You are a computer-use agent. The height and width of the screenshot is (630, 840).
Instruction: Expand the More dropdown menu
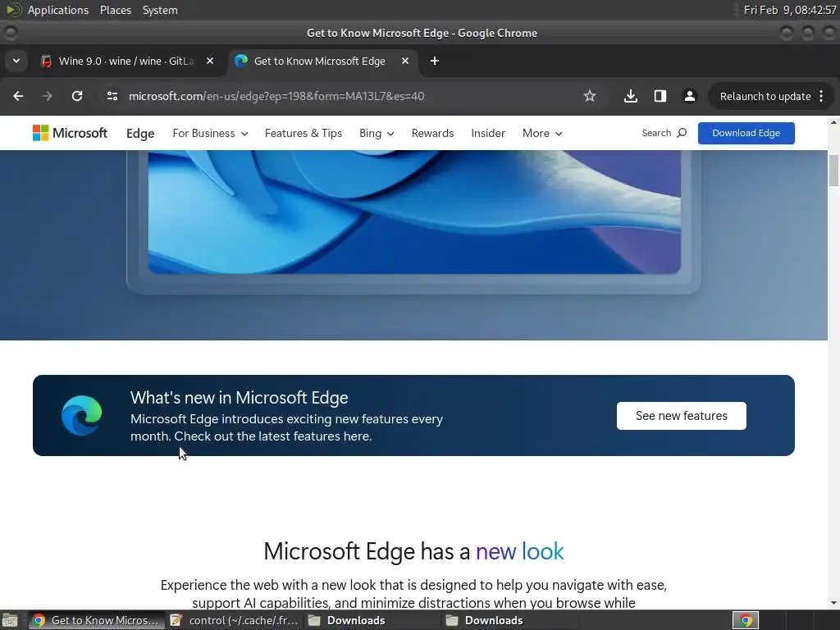(542, 134)
